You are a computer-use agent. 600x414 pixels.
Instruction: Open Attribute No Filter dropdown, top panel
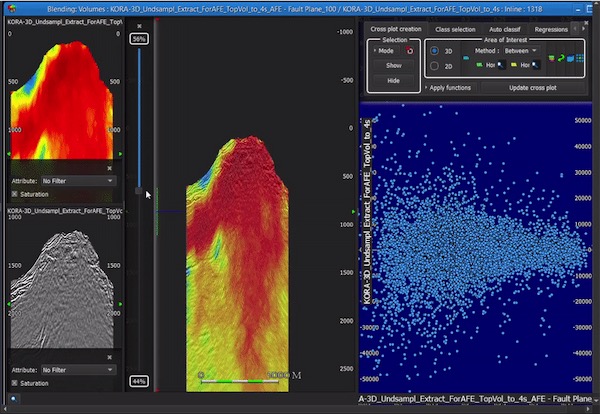(x=78, y=181)
